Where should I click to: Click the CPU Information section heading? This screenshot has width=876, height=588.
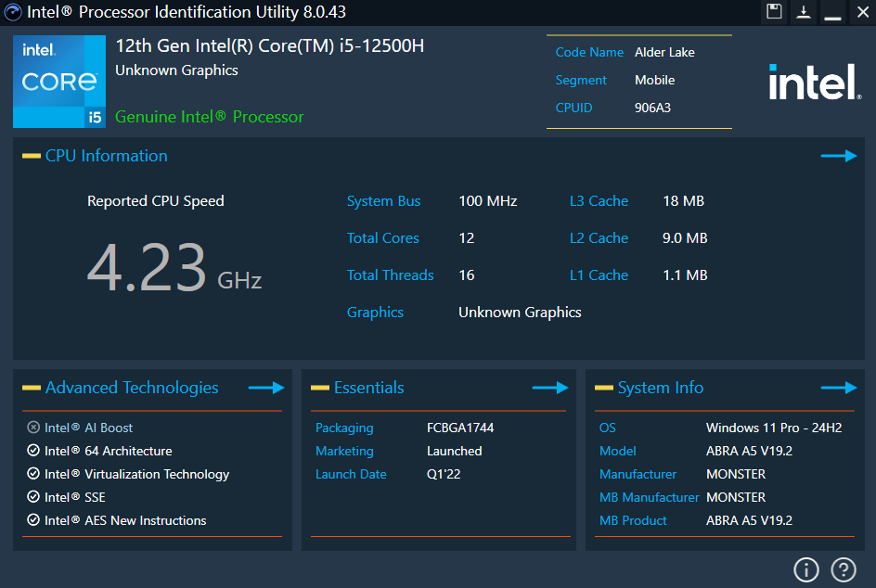[106, 156]
